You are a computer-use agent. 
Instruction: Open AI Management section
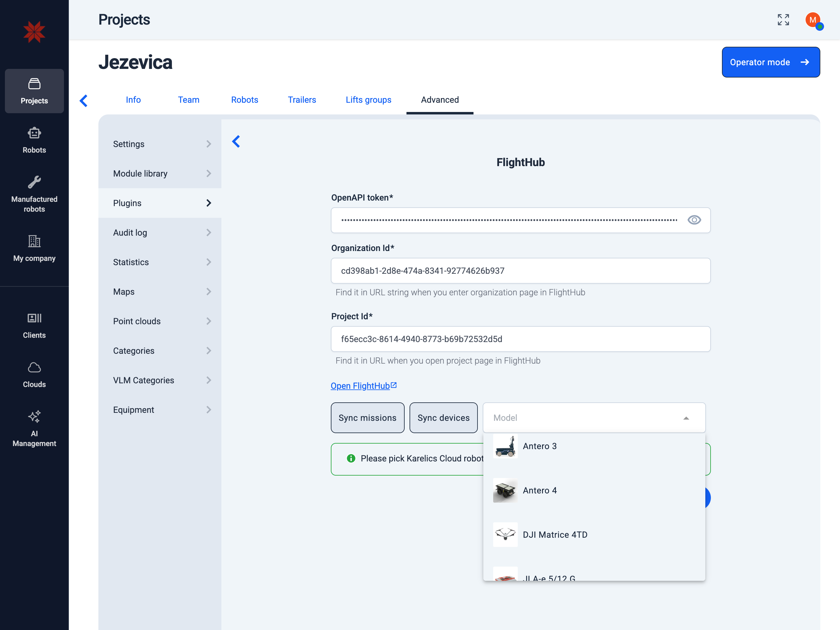click(x=34, y=428)
